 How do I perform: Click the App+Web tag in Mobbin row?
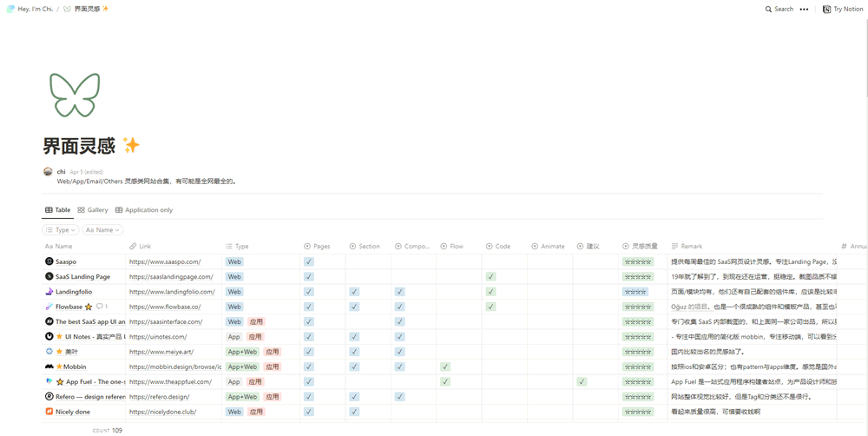click(x=242, y=367)
